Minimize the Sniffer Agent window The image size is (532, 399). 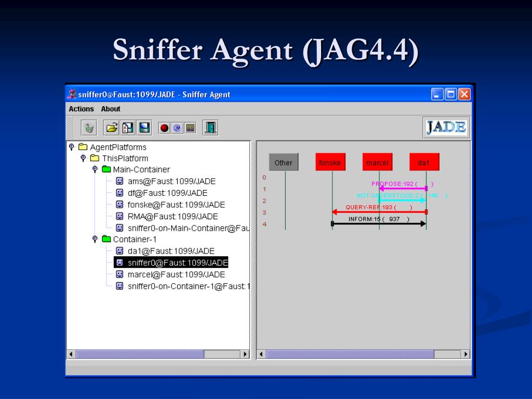(x=437, y=94)
